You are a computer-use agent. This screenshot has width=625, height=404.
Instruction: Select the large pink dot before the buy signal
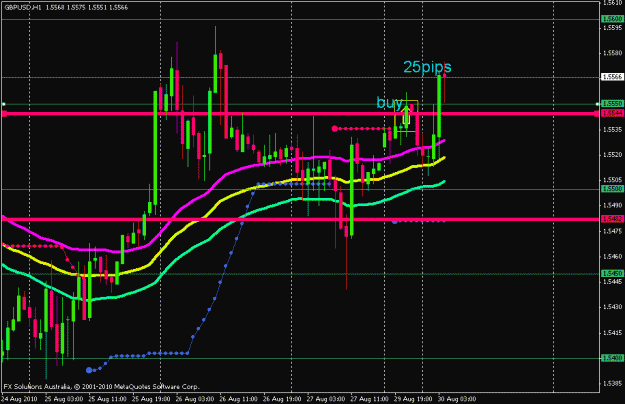pos(335,128)
